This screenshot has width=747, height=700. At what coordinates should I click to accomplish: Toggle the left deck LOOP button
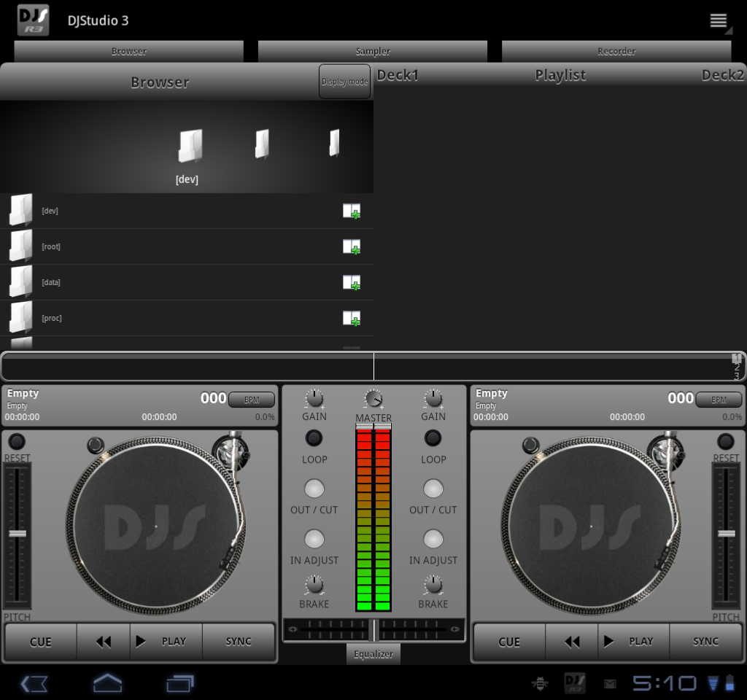pyautogui.click(x=314, y=438)
